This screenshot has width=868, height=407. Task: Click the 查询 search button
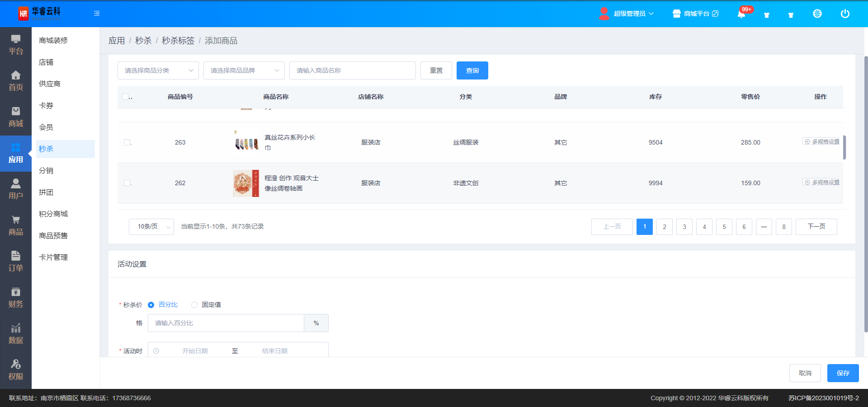click(x=472, y=70)
